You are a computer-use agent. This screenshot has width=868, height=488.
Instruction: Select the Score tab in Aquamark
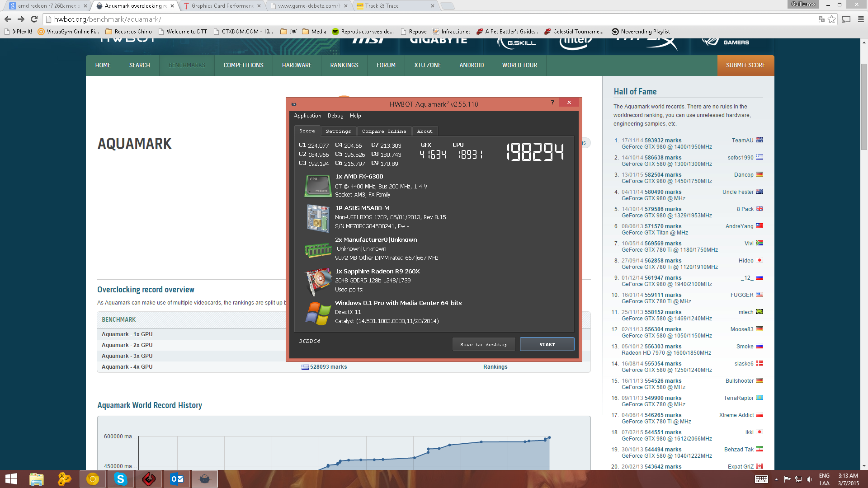tap(307, 131)
